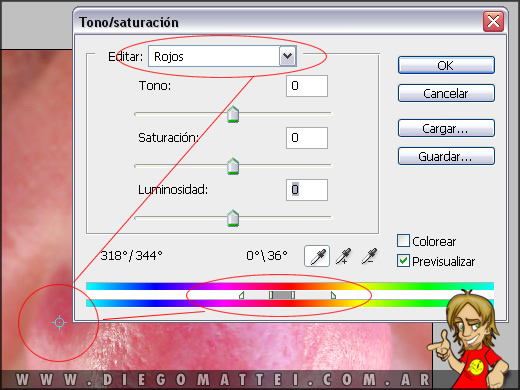Select the subtract-from-sample eyedropper
The width and height of the screenshot is (520, 390).
coord(369,256)
